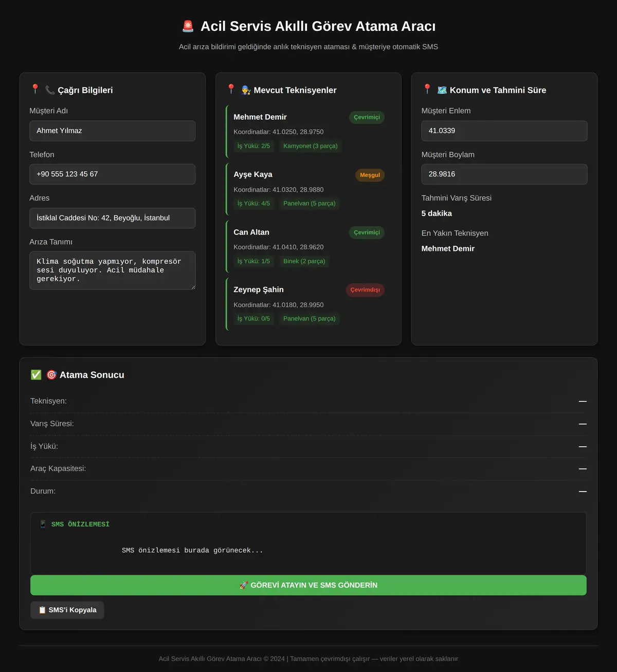
Task: Click Mehmet Demir's Çevrimiçi status badge
Action: (x=367, y=117)
